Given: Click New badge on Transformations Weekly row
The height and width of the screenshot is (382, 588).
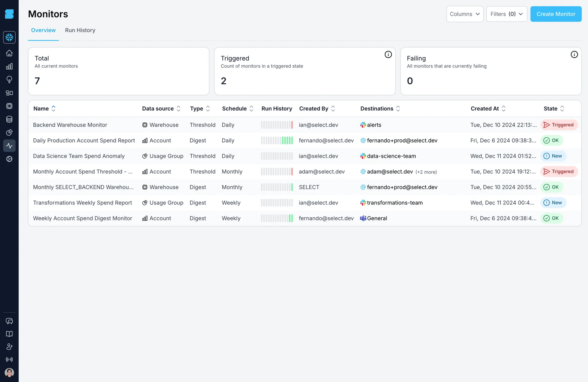Looking at the screenshot, I should [x=553, y=203].
